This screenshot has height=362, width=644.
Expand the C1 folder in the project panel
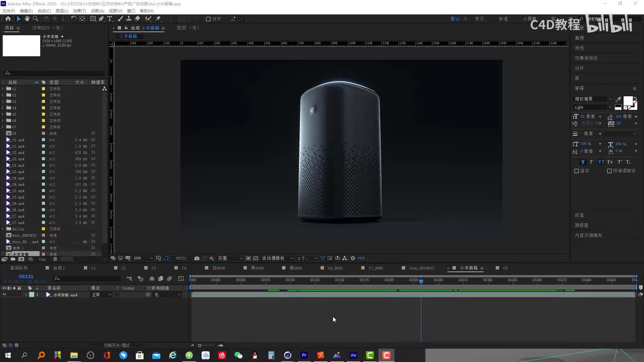pyautogui.click(x=3, y=89)
